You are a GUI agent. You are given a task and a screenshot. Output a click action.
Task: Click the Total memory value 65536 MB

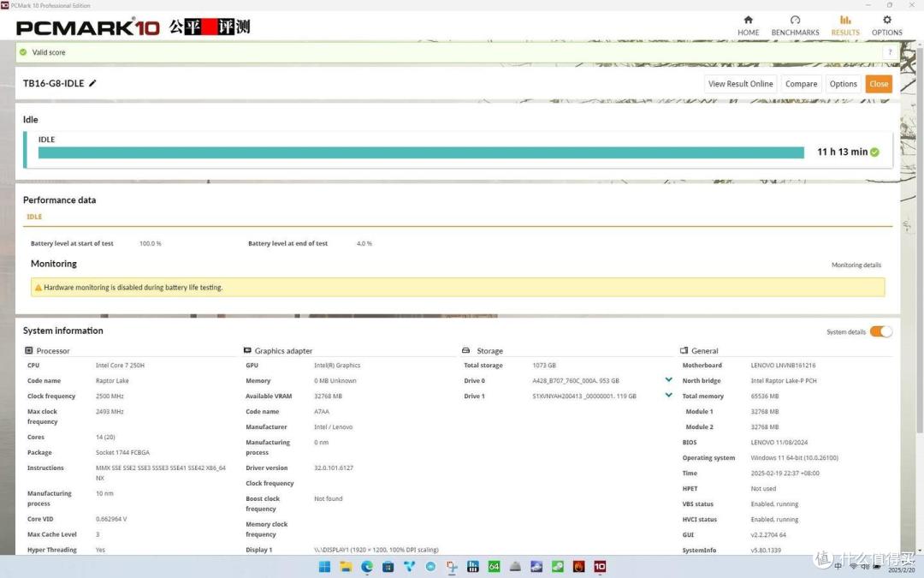[764, 396]
